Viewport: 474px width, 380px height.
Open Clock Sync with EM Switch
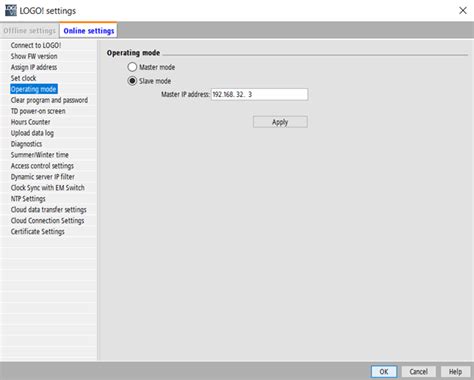[48, 188]
